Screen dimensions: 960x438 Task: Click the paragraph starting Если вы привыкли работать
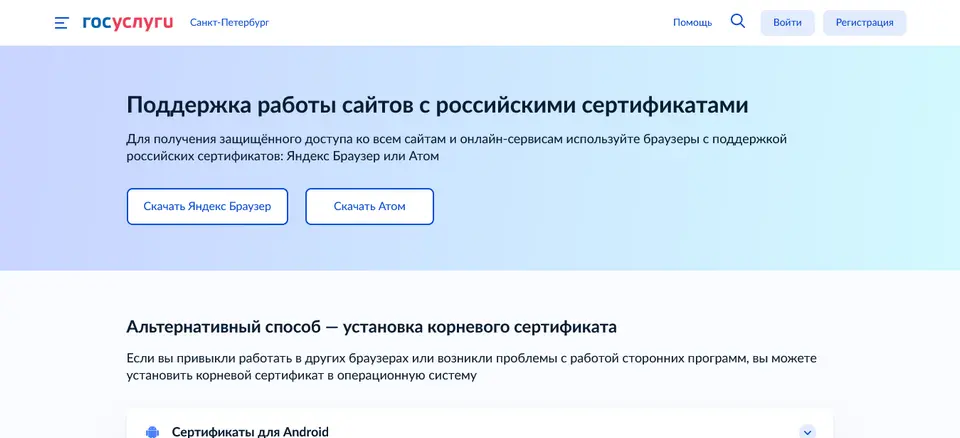[x=471, y=366]
